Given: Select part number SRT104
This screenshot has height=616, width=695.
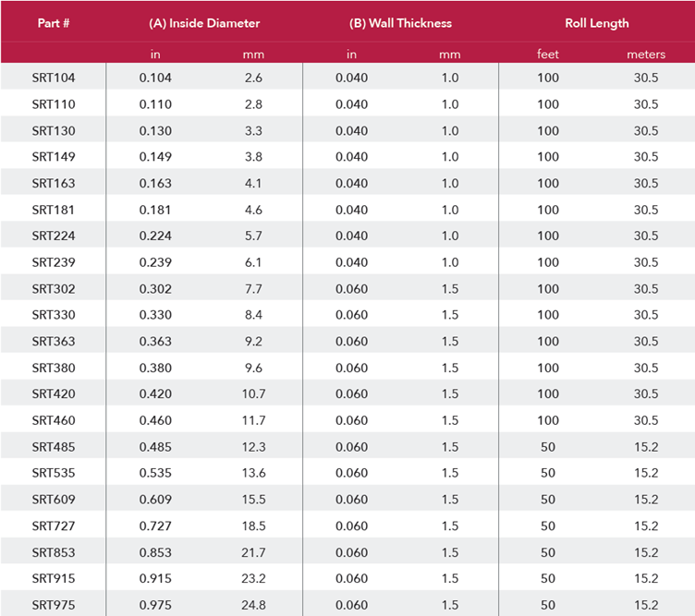Looking at the screenshot, I should click(x=54, y=78).
